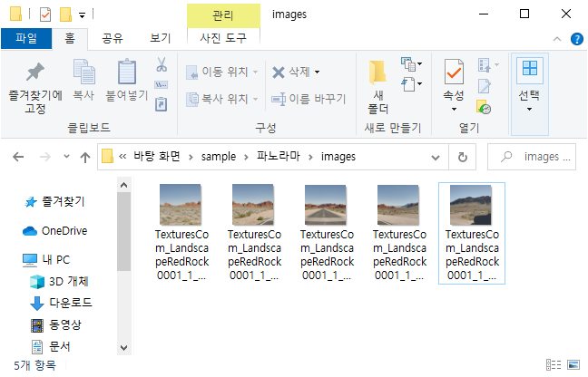Open 동영상 folder in sidebar
Screen dimensions: 588x377
(x=56, y=325)
